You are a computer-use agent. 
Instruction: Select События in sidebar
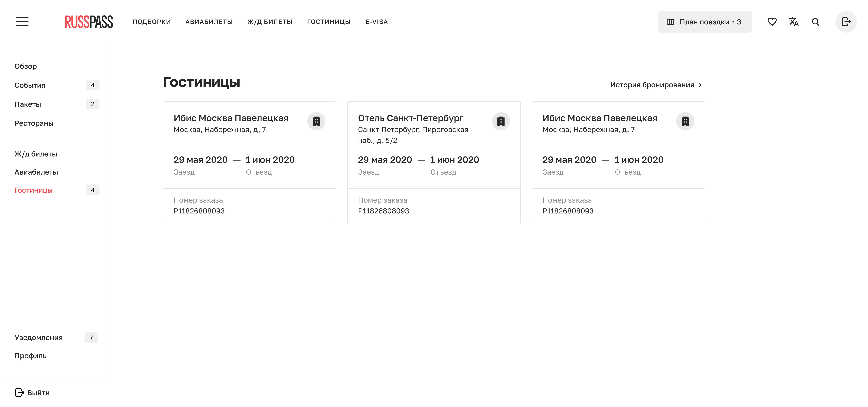(x=30, y=85)
